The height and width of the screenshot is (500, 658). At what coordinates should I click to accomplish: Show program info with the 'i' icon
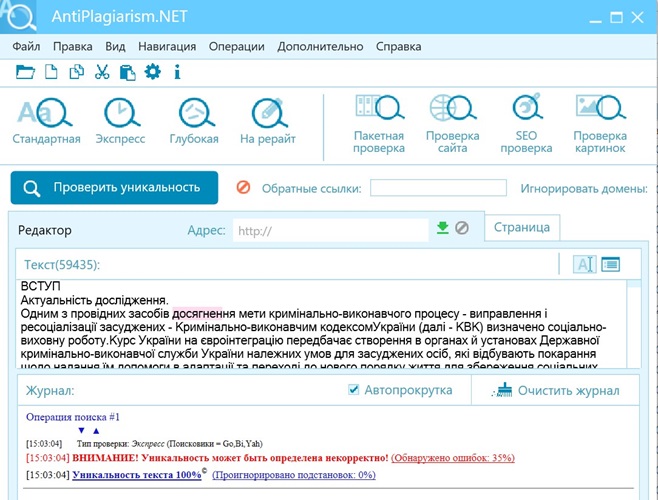(177, 72)
